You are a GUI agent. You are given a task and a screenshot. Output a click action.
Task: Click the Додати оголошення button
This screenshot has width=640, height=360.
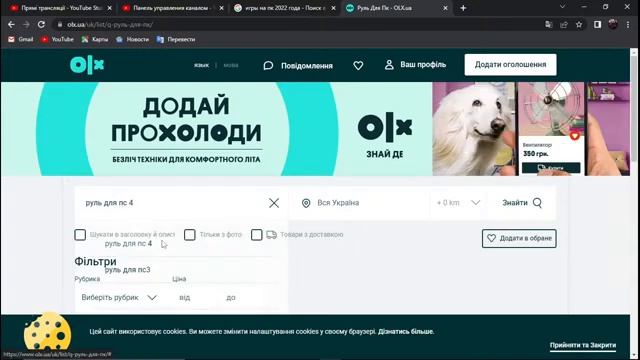(x=510, y=65)
